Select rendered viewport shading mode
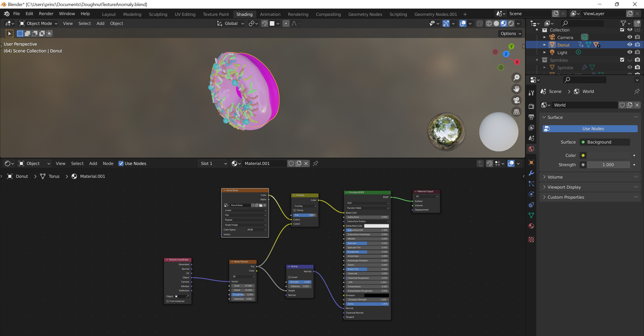This screenshot has width=644, height=336. 511,23
